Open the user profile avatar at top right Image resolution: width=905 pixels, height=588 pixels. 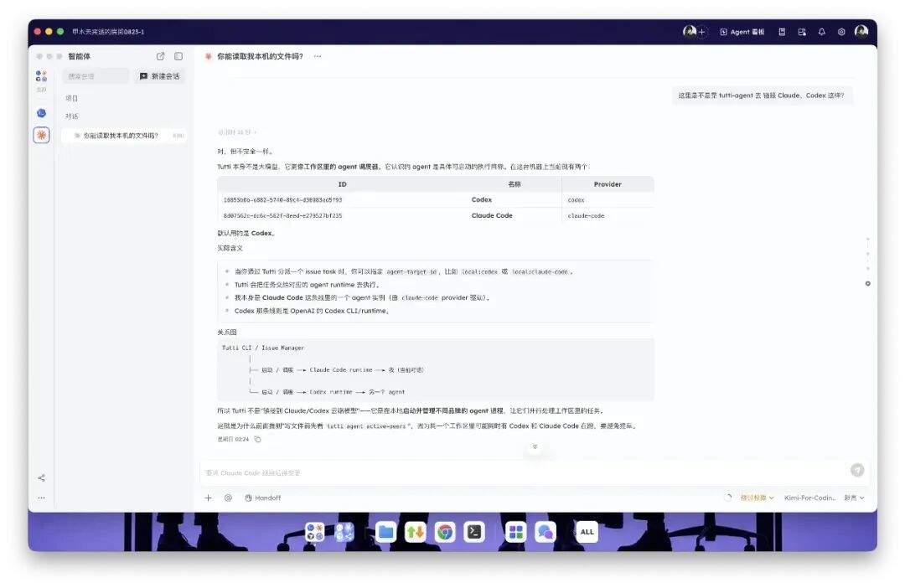(x=861, y=31)
